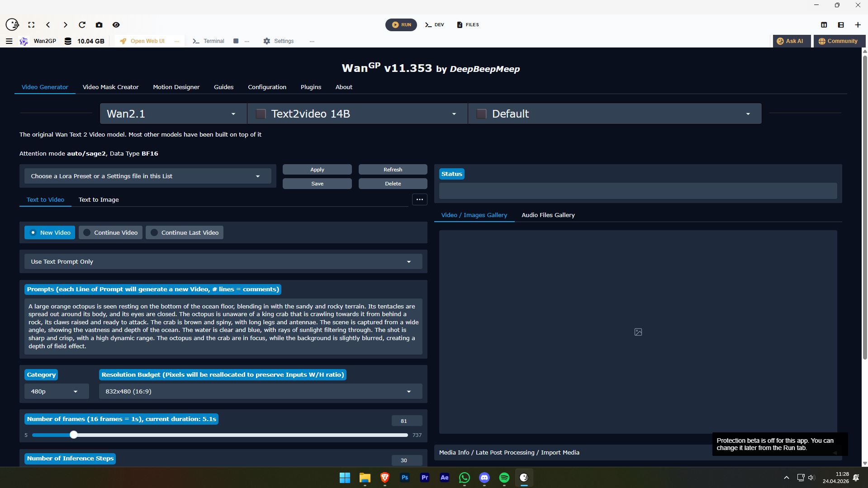Go back with the left arrow
Screen dimensions: 868x488
(x=48, y=25)
